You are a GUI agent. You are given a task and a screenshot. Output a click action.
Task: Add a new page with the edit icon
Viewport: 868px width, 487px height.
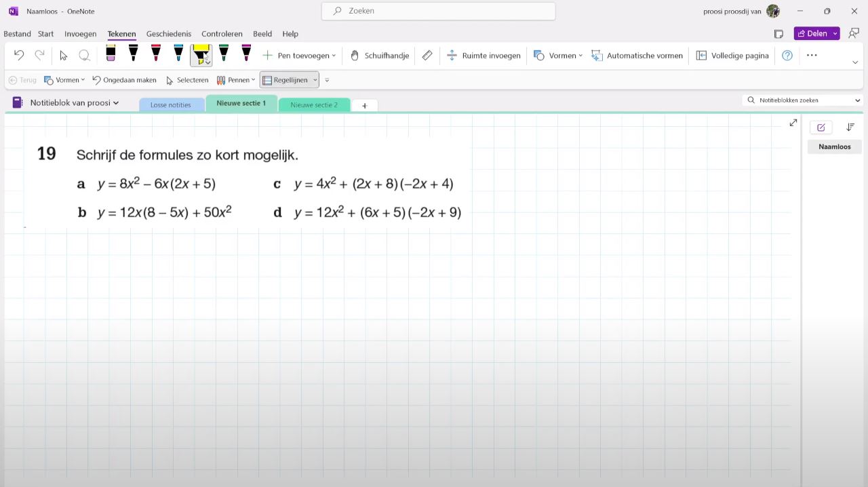(x=821, y=128)
